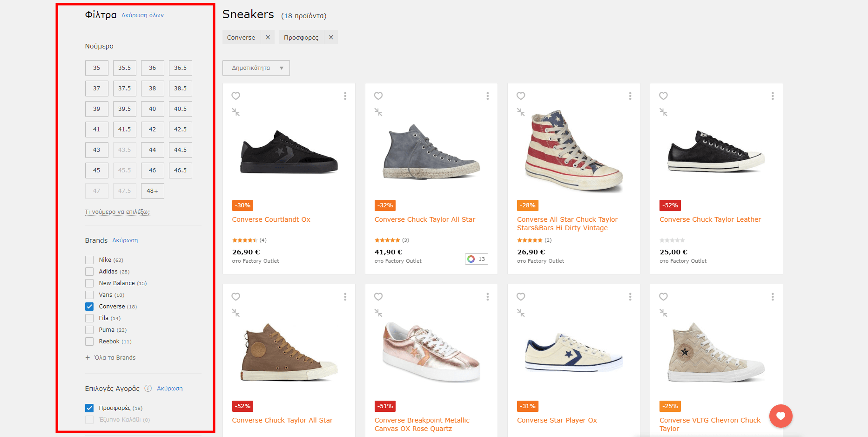The width and height of the screenshot is (868, 437).
Task: Open three-dot menu on Converse Breakpoint Metallic card
Action: click(x=487, y=297)
